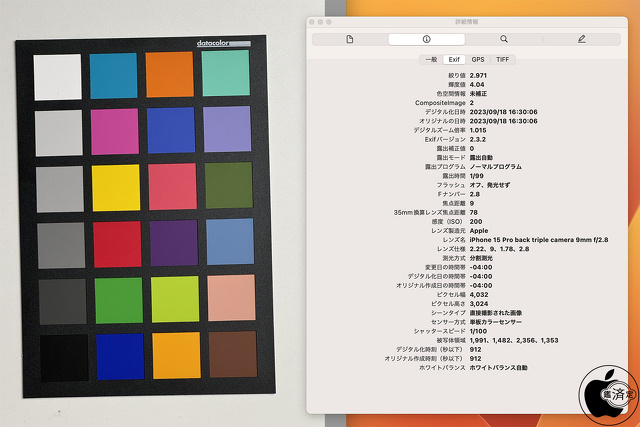Switch to the Exif tab
This screenshot has height=427, width=640.
pyautogui.click(x=454, y=60)
